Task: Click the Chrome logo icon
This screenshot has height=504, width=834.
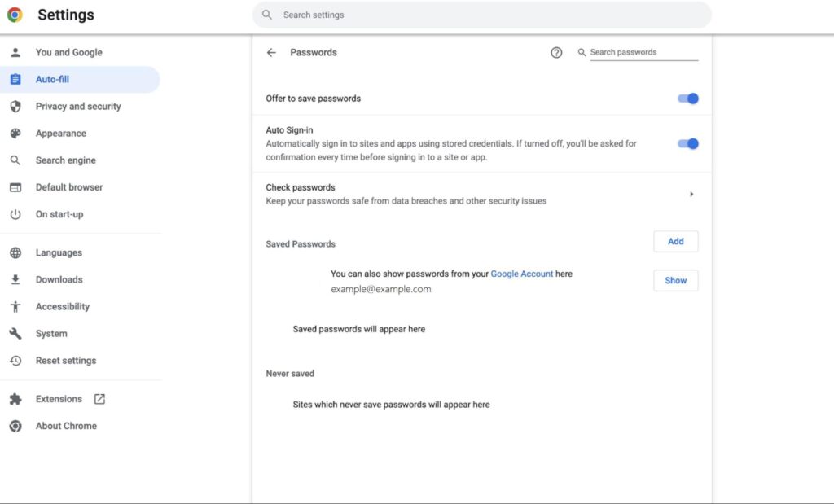Action: (15, 15)
